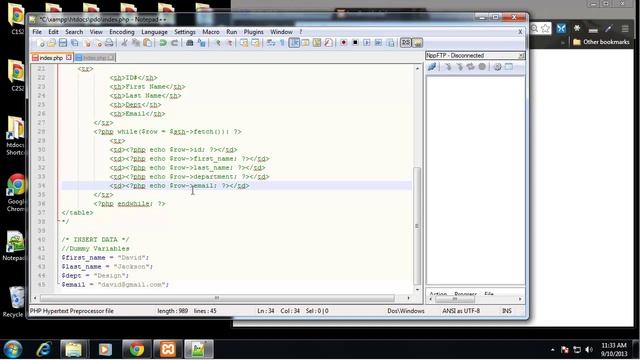The height and width of the screenshot is (360, 640).
Task: Open Find with the binoculars icon
Action: 189,43
